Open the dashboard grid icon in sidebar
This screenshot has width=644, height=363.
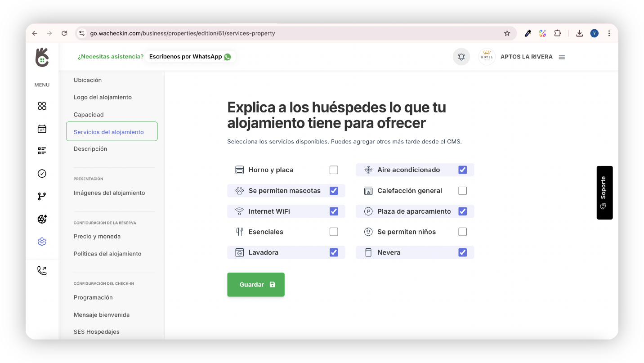tap(42, 106)
